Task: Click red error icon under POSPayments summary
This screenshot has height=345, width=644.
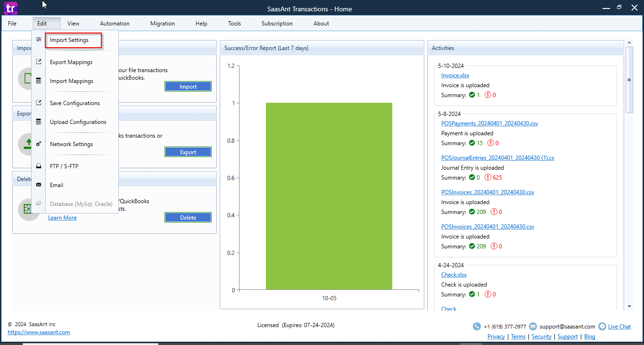Action: (491, 143)
